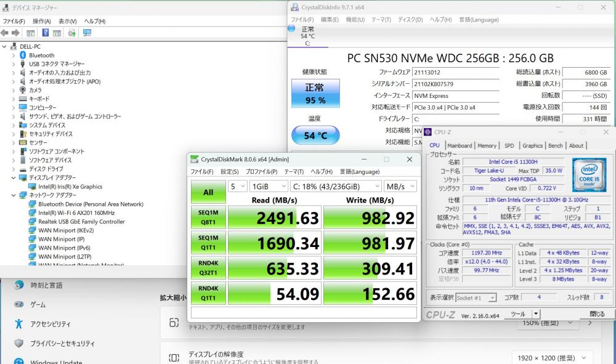Collapse the Display Adapters node
The width and height of the screenshot is (616, 364).
14,178
